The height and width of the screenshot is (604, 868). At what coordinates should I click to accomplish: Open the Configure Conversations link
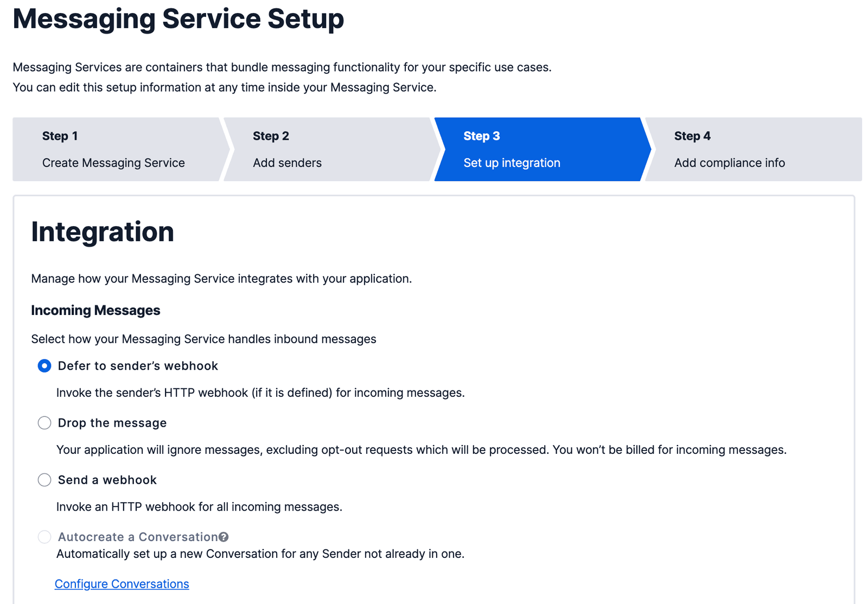point(121,584)
